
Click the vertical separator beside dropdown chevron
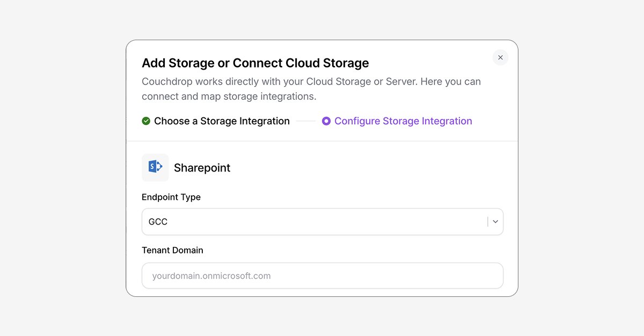tap(488, 222)
